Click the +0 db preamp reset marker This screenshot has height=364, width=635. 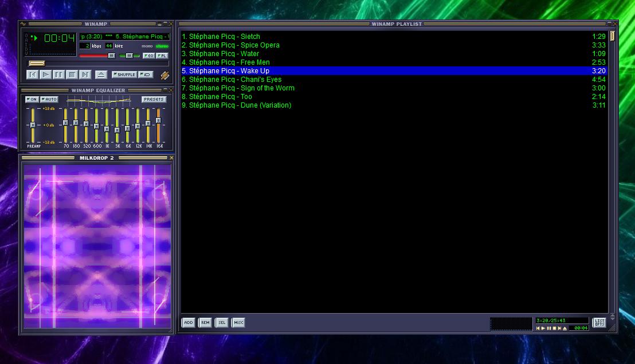coord(49,125)
